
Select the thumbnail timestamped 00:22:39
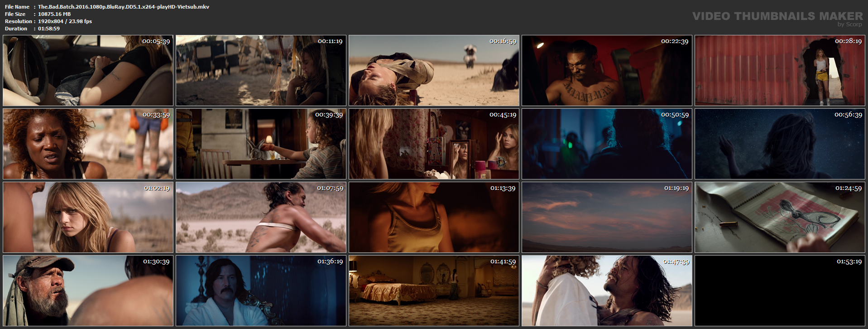607,71
